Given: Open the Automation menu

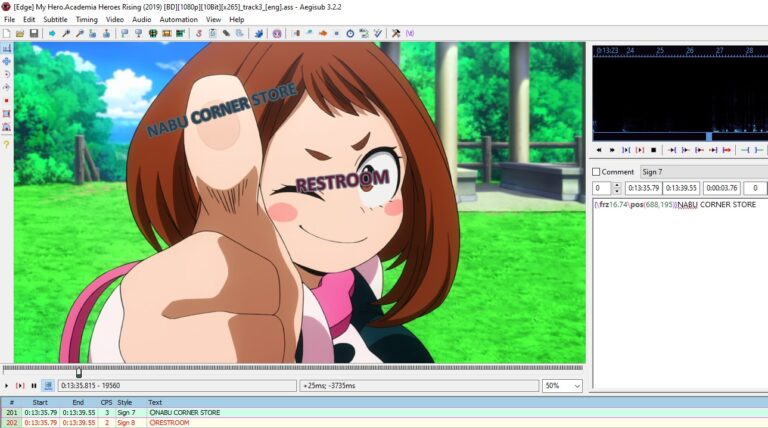Looking at the screenshot, I should (178, 20).
